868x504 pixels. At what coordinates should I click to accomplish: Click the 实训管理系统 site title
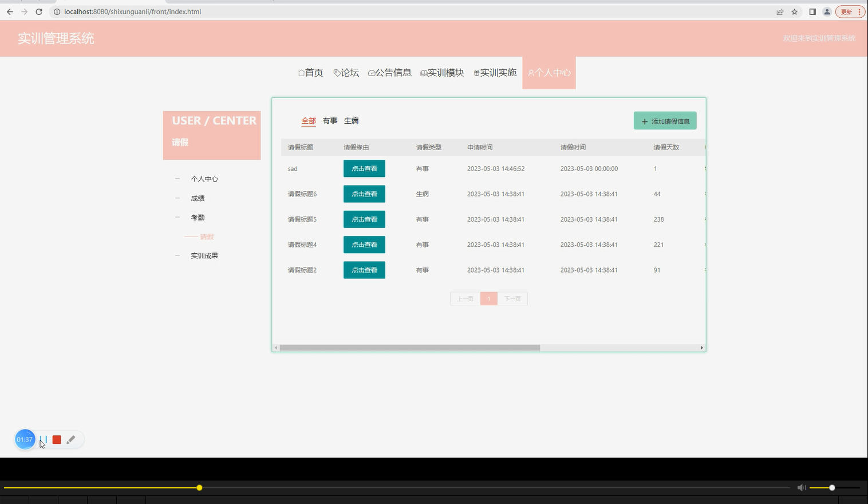tap(56, 38)
